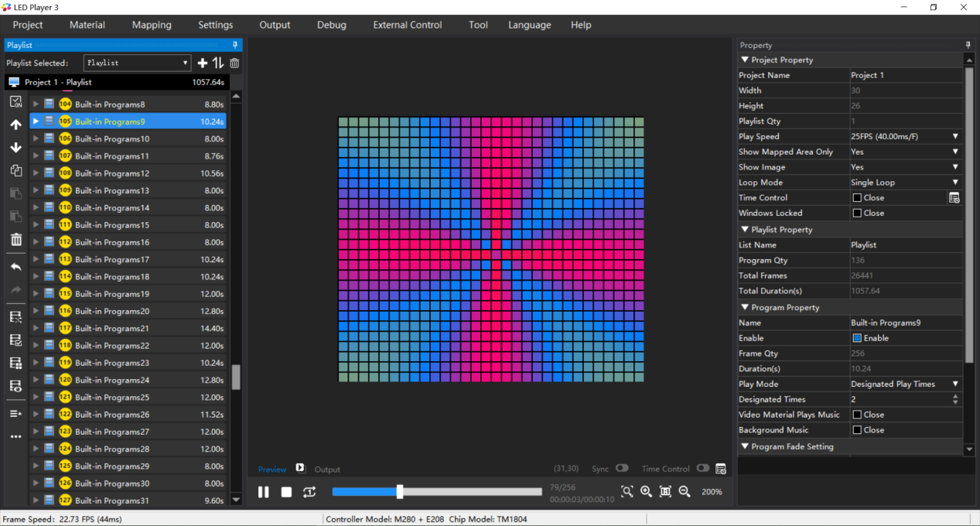Collapse the Program Fade Setting section
Image resolution: width=980 pixels, height=526 pixels.
[745, 447]
